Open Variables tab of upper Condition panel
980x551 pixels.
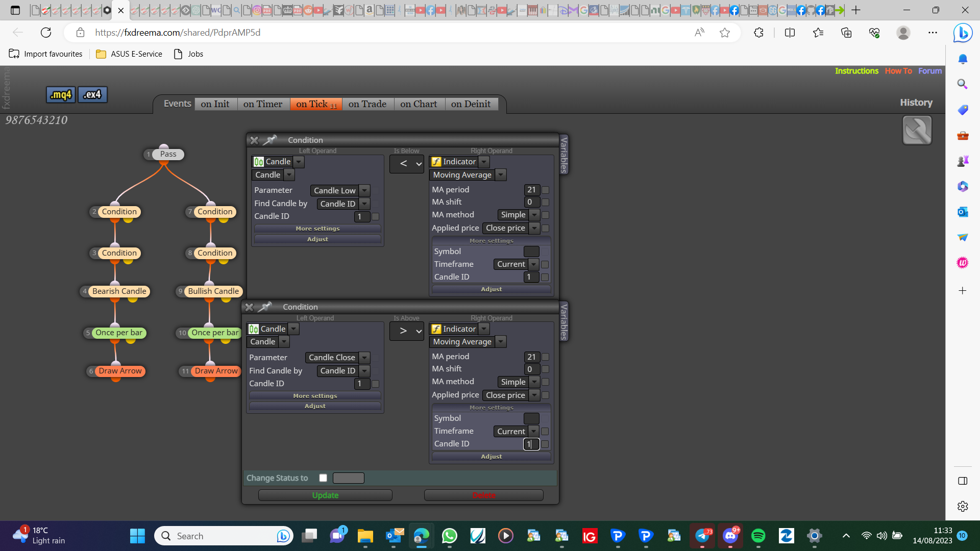click(x=564, y=155)
